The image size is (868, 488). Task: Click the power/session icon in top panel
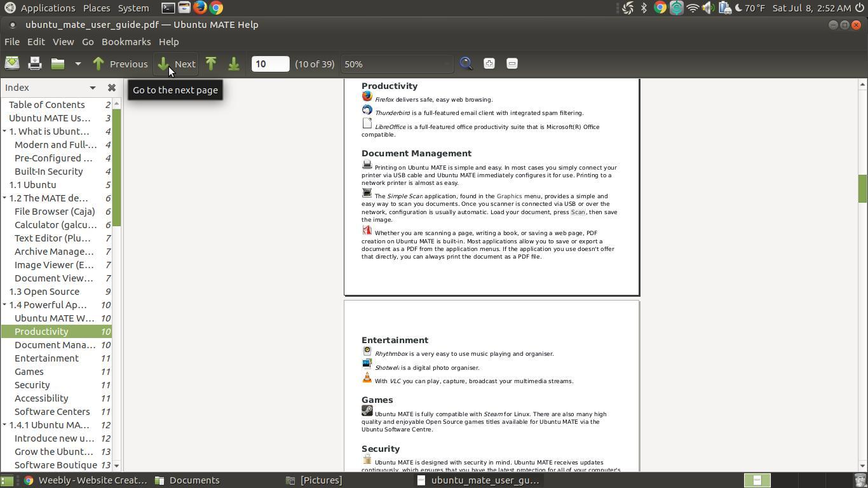860,8
